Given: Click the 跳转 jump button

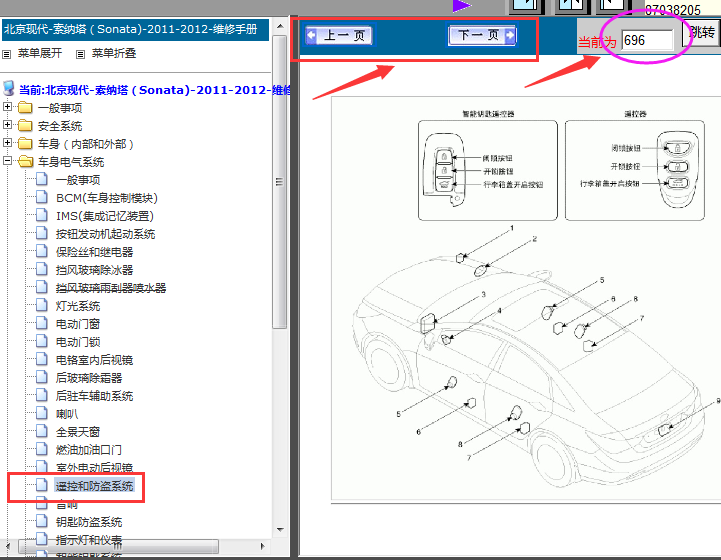Looking at the screenshot, I should click(x=702, y=33).
